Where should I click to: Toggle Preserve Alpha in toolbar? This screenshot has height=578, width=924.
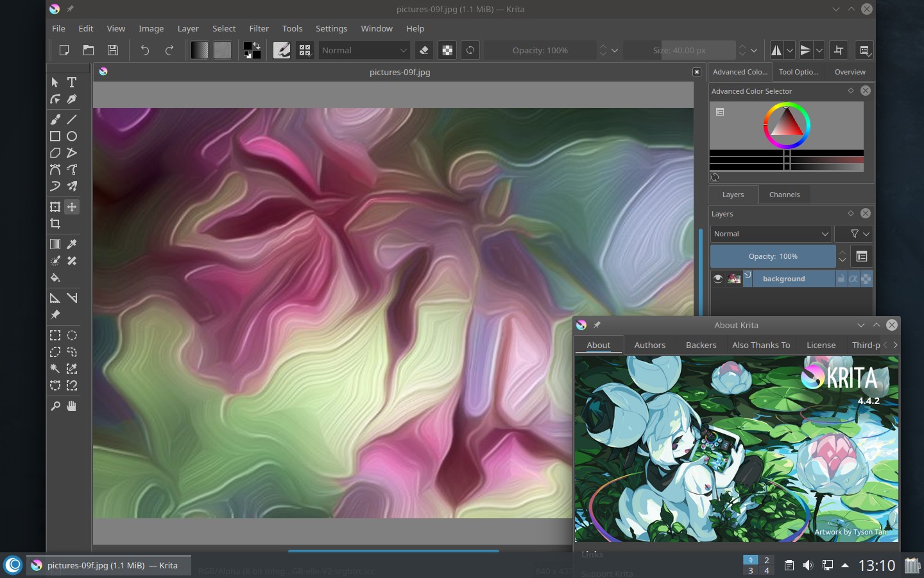point(447,50)
